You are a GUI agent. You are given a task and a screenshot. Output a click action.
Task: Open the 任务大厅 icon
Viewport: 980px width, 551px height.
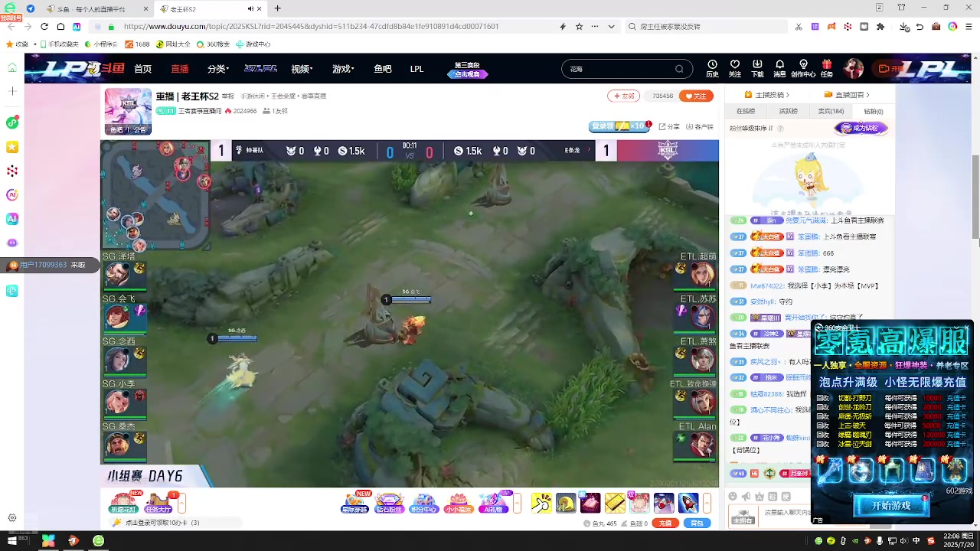(x=158, y=502)
